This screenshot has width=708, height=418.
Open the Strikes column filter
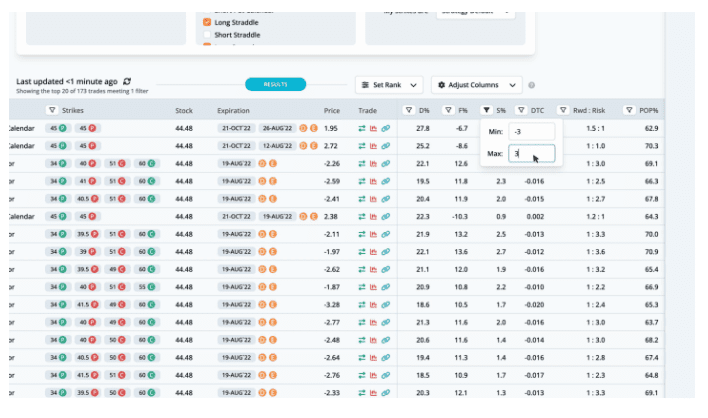pos(52,110)
